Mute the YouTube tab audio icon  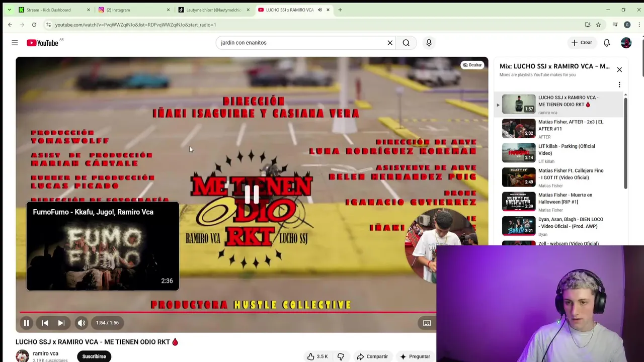[319, 10]
